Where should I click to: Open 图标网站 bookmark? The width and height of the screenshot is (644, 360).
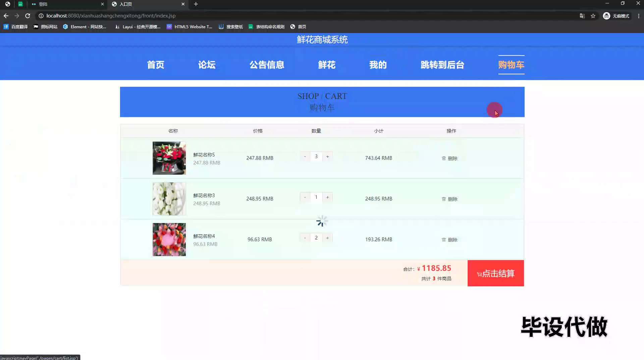coord(45,27)
